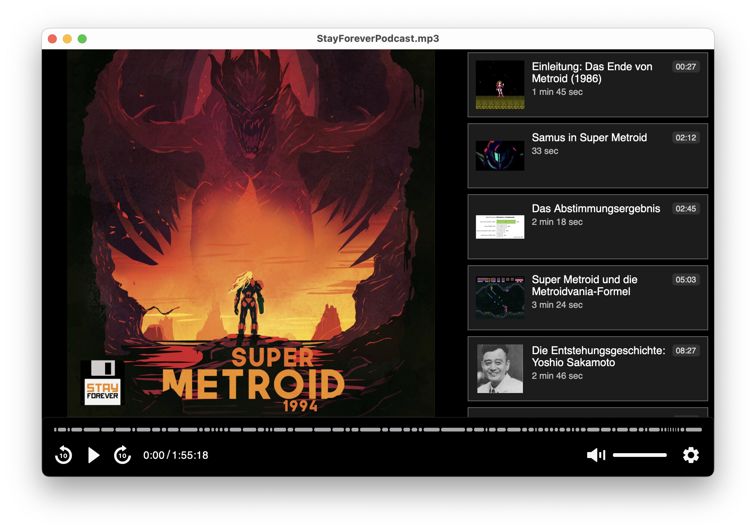Select chapter 'Das Abstimmungsergebnis'
The image size is (756, 532).
tap(588, 227)
